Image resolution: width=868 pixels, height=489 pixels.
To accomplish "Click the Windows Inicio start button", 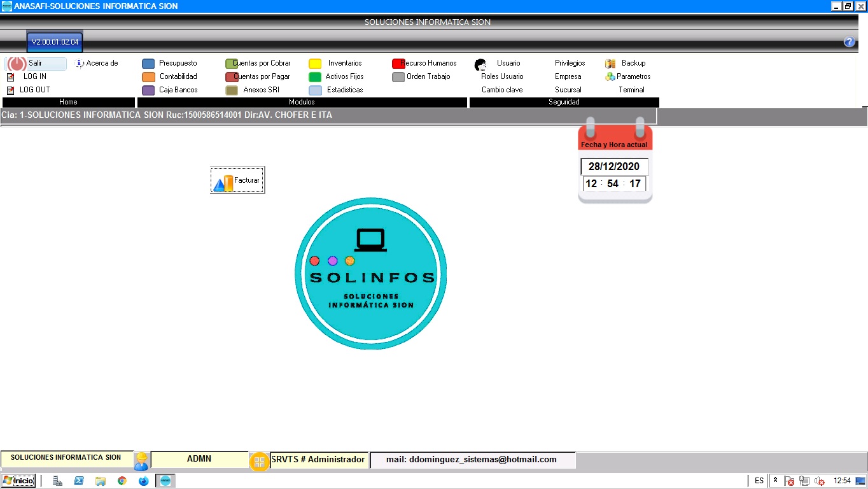I will tap(18, 481).
